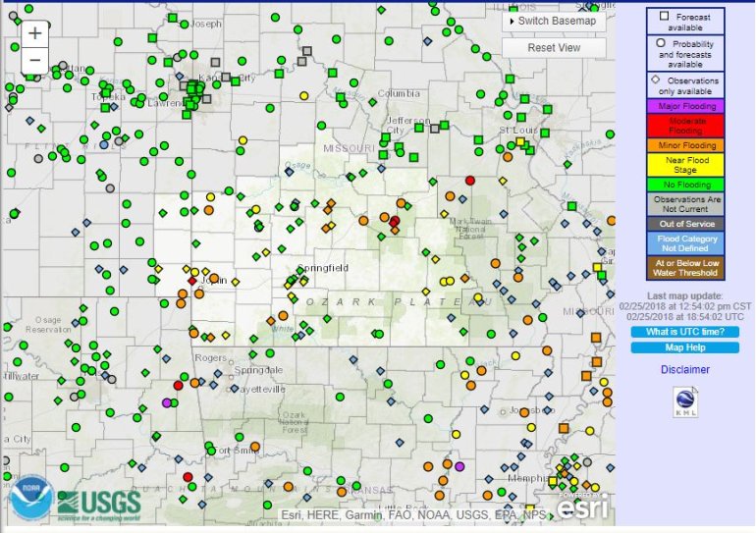Open the purple major flooding gauge west of Fayetteville
The image size is (756, 533).
point(167,402)
